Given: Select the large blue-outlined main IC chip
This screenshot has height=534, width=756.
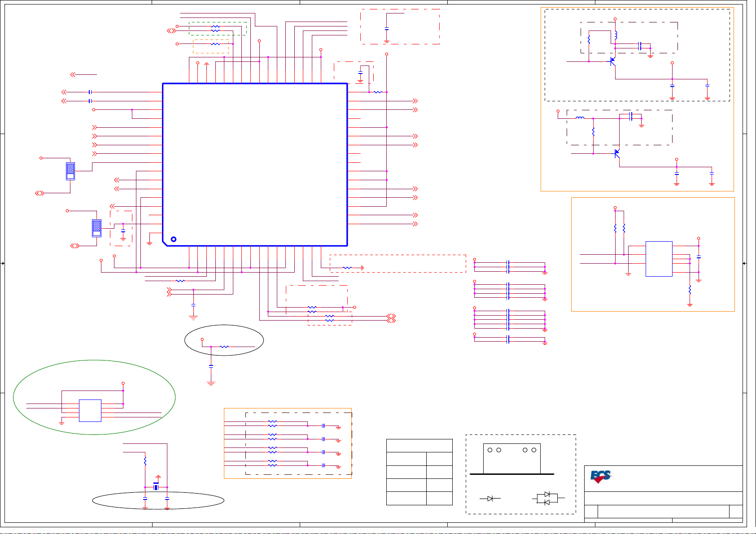Looking at the screenshot, I should click(255, 165).
